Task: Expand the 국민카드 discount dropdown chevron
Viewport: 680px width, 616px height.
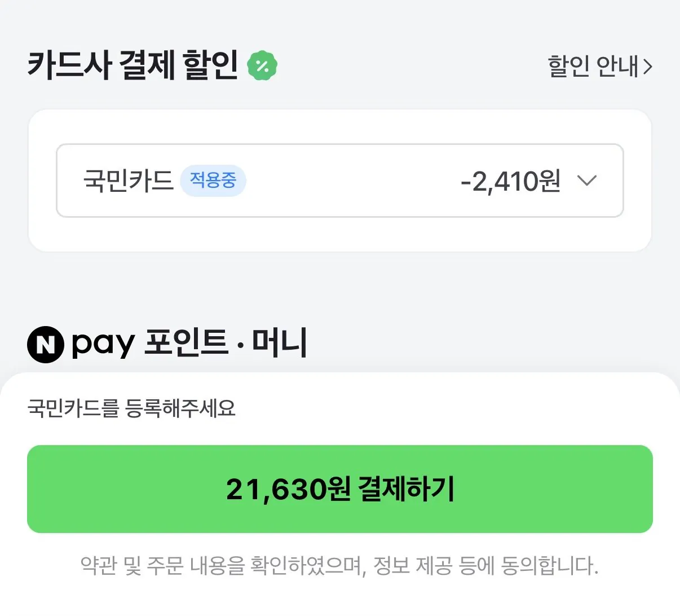Action: tap(587, 181)
